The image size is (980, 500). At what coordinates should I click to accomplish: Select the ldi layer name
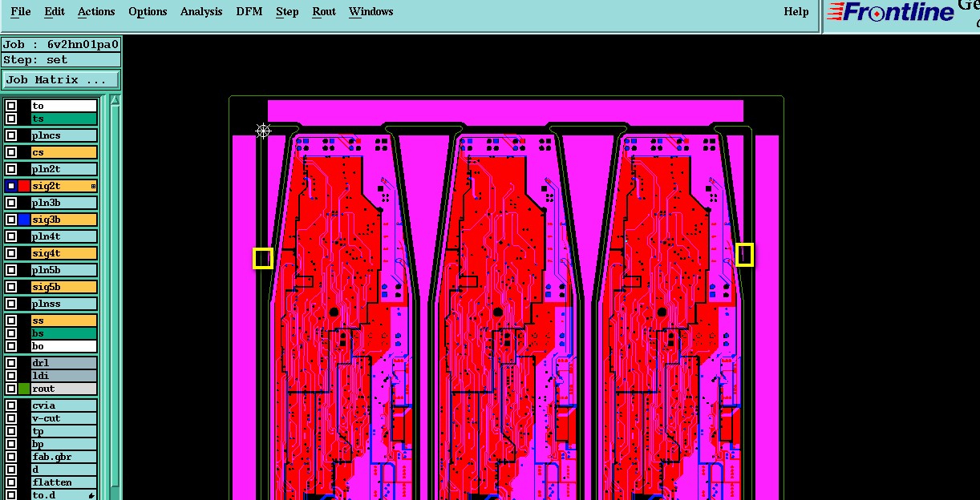(64, 376)
